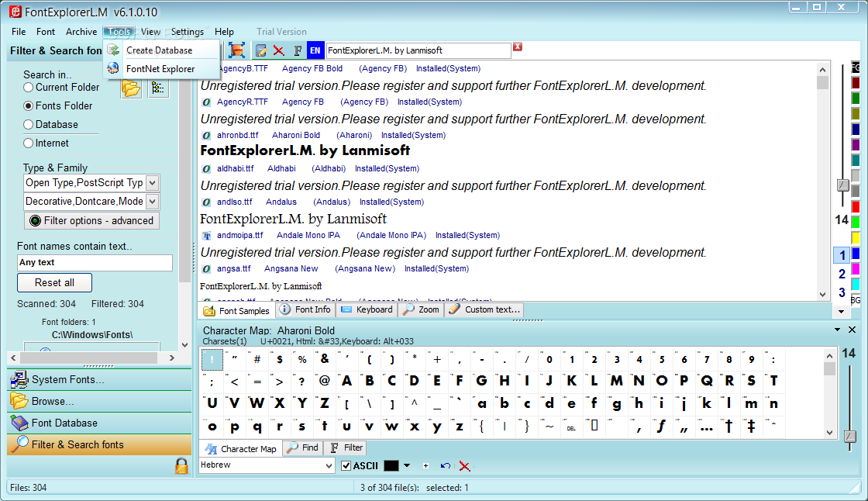
Task: Click the font icon next to AgencyR.TTF
Action: click(x=206, y=102)
